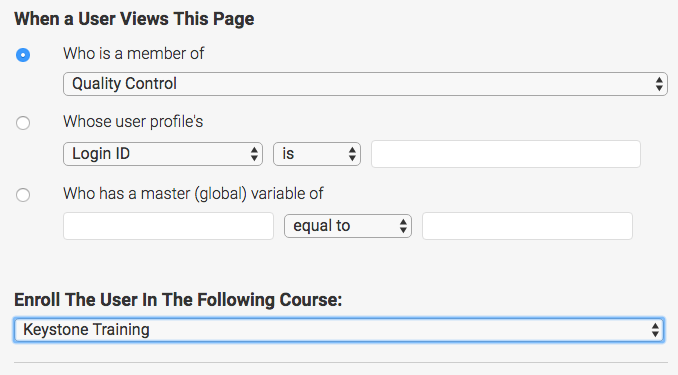The height and width of the screenshot is (375, 678).
Task: Open the 'equal to' operator dropdown
Action: [348, 226]
